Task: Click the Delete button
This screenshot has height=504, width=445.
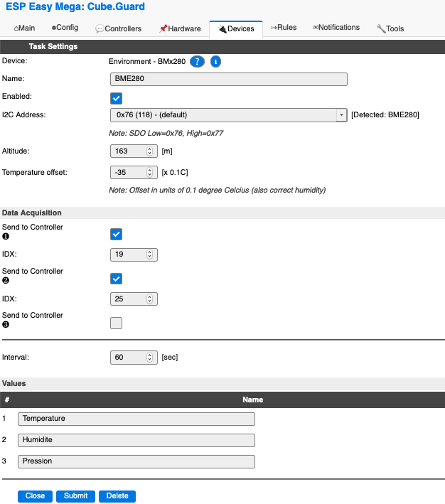Action: coord(117,496)
